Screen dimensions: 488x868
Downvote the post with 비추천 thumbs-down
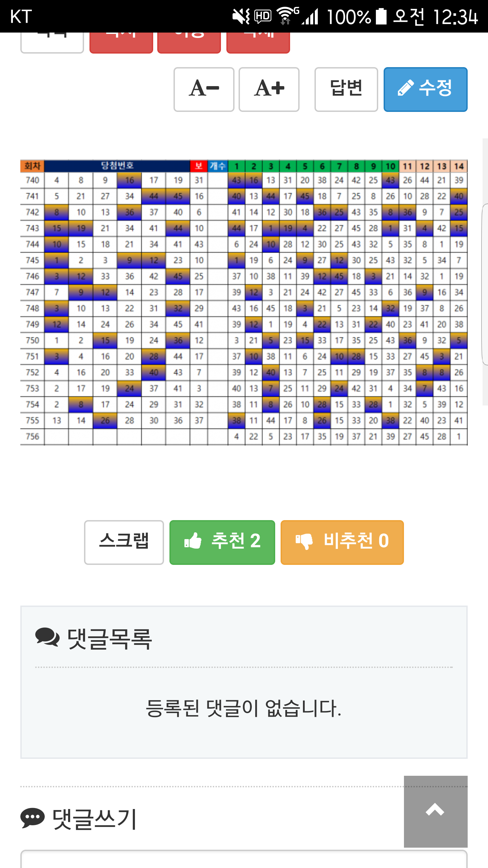pos(342,542)
